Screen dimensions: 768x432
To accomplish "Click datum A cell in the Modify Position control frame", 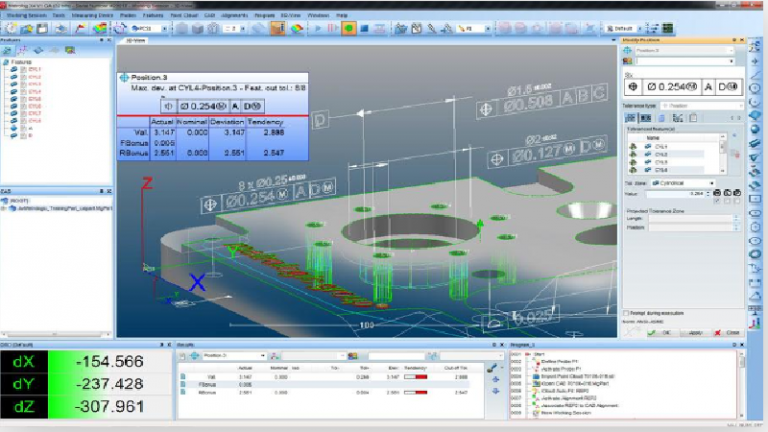I will click(708, 87).
